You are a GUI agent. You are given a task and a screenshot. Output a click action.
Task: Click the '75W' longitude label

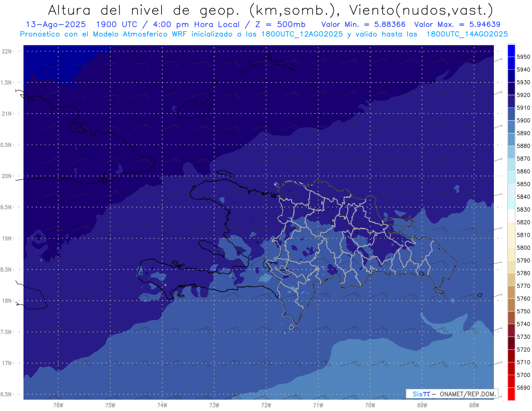pyautogui.click(x=110, y=405)
